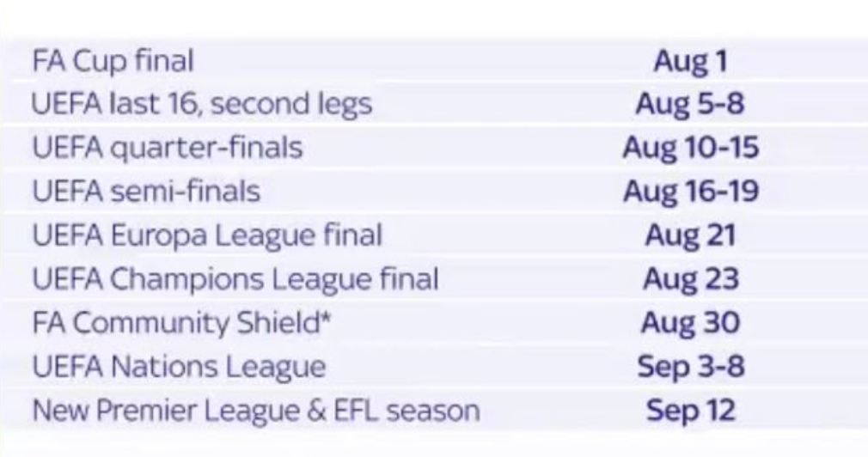The width and height of the screenshot is (868, 457).
Task: Click the asterisk after Community Shield
Action: [x=326, y=318]
